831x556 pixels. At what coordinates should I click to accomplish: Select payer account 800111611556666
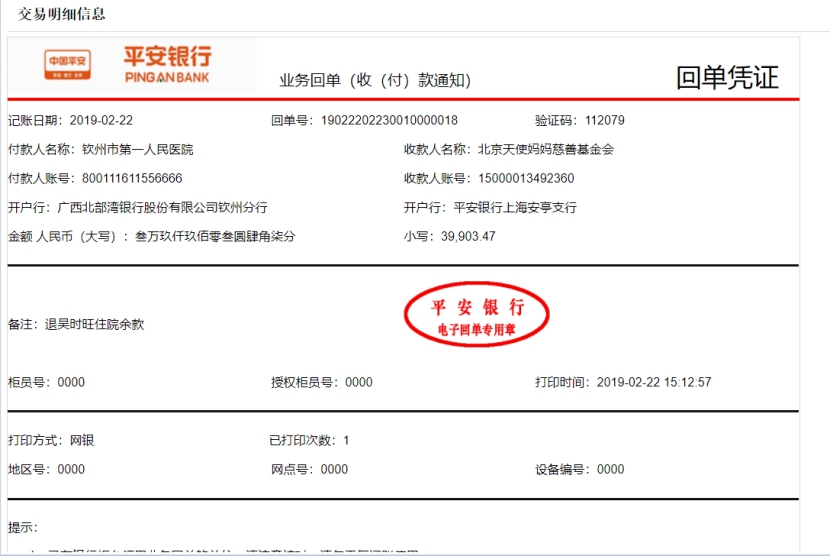(x=132, y=178)
